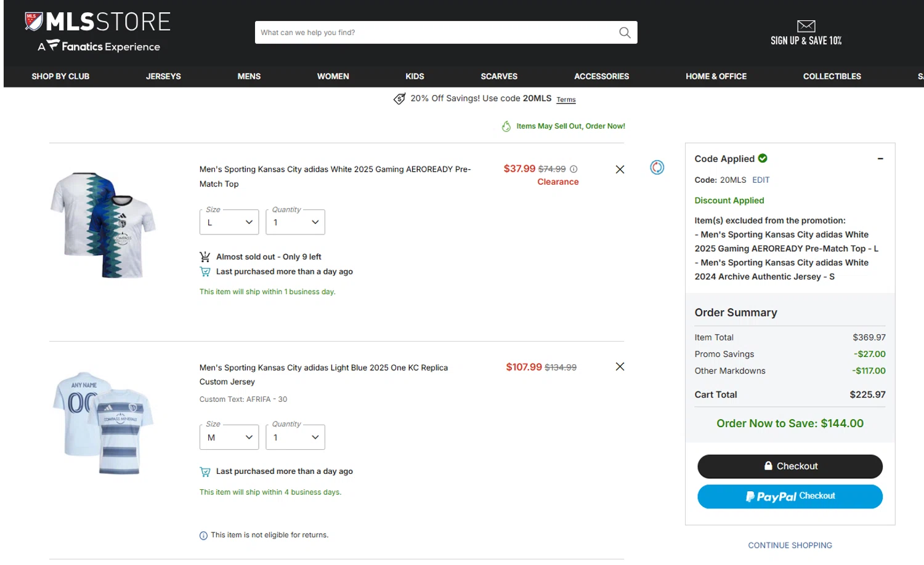Open Size dropdown for Replica Jersey

[x=229, y=438]
